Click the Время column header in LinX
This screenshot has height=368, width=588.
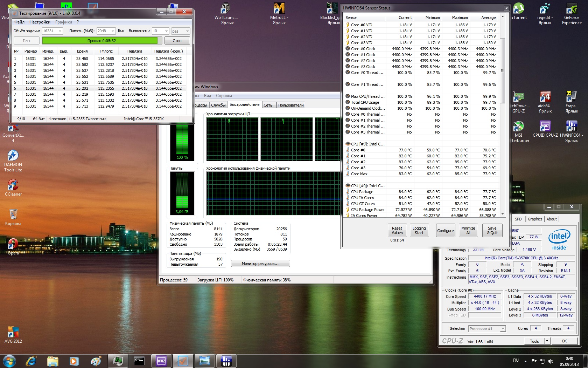point(82,51)
